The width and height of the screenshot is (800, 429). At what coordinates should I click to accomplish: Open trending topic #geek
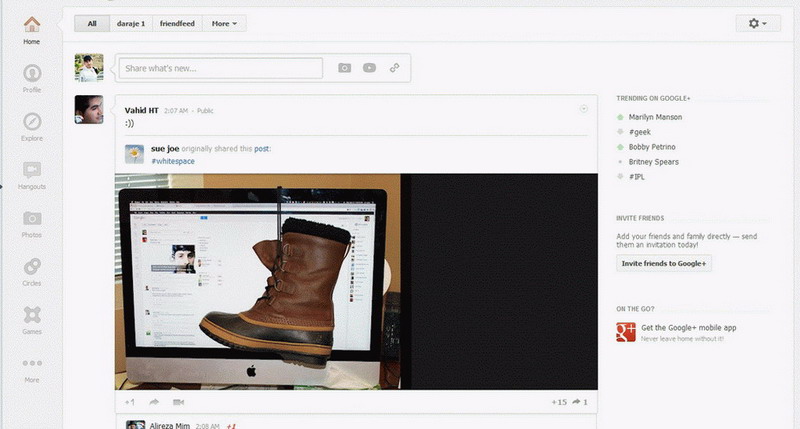point(640,132)
